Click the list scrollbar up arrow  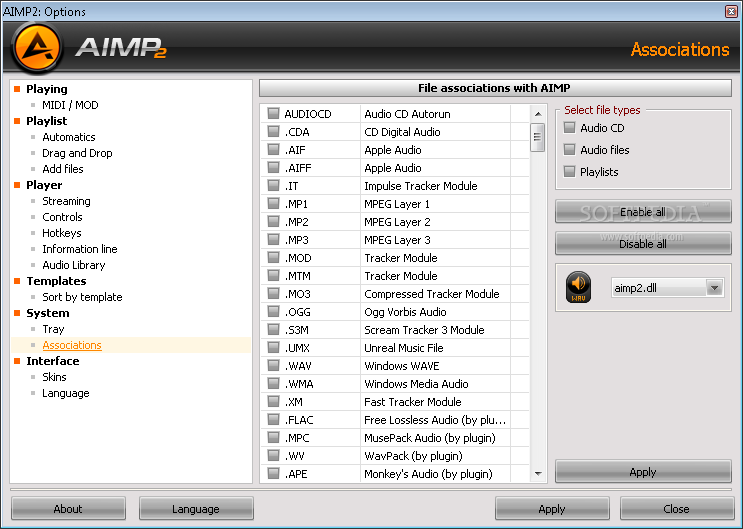538,114
